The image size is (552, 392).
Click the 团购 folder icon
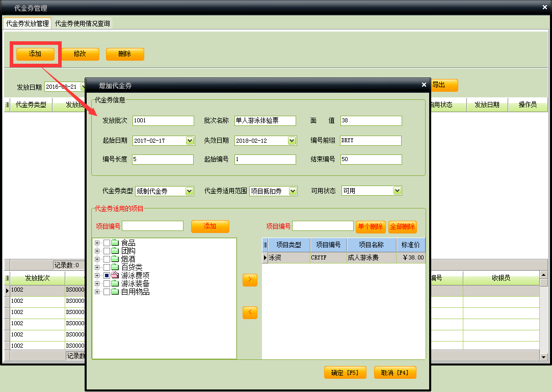[115, 251]
